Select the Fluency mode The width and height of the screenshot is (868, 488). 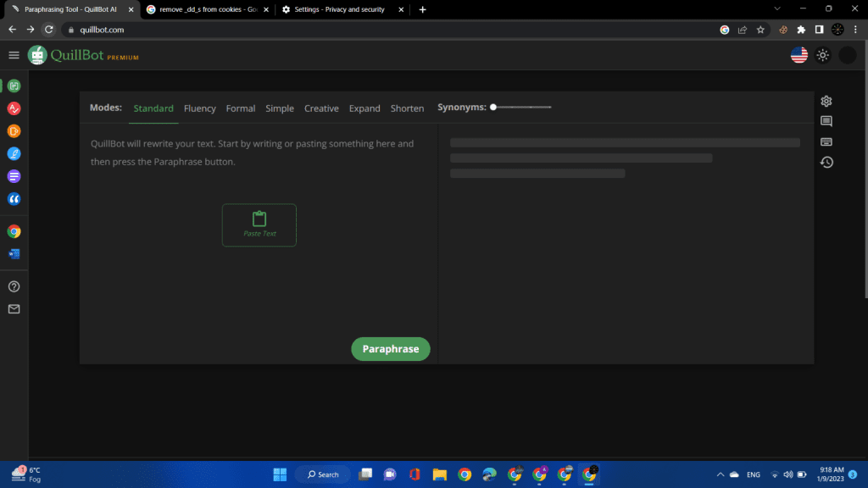200,108
